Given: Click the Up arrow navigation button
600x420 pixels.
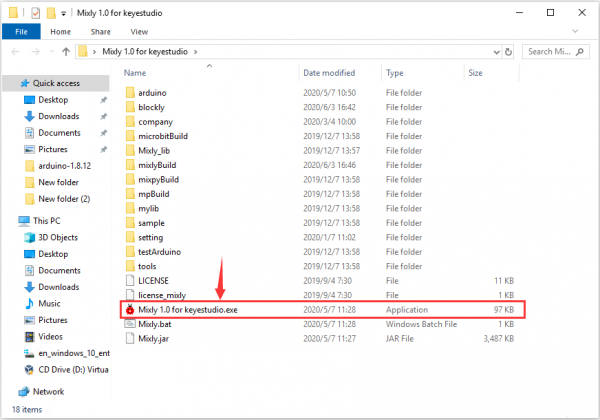Looking at the screenshot, I should click(x=67, y=50).
